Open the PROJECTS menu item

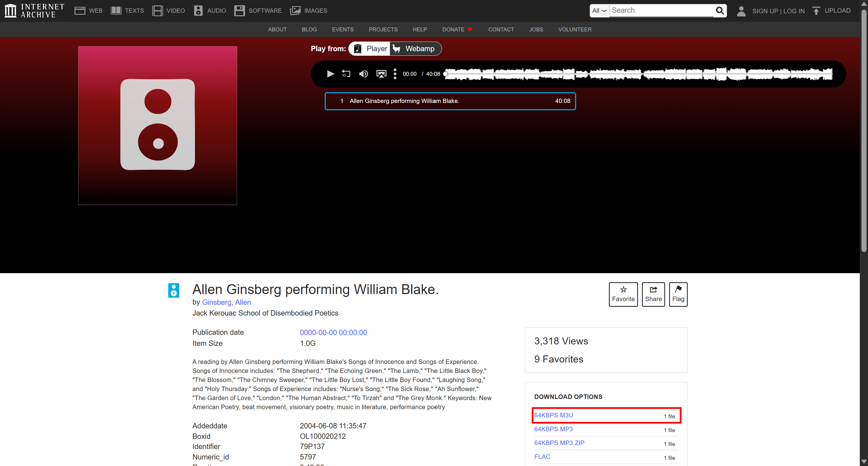[x=383, y=29]
